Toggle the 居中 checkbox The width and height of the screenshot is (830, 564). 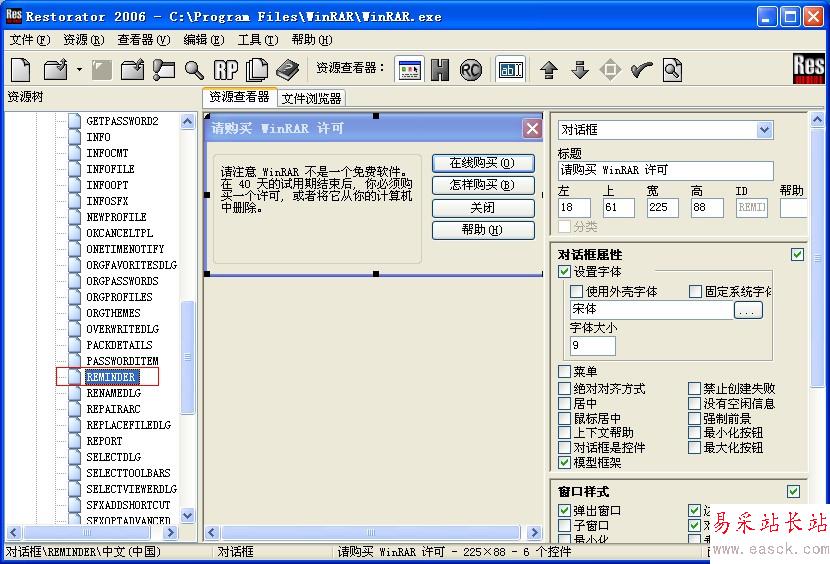tap(564, 404)
